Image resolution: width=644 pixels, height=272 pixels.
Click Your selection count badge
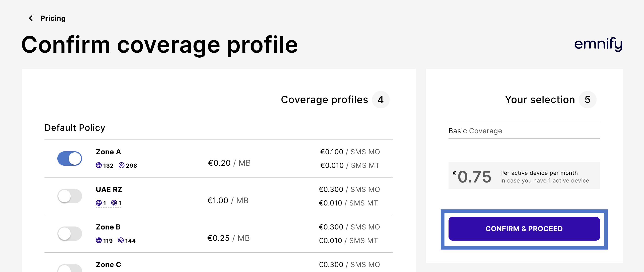(587, 100)
